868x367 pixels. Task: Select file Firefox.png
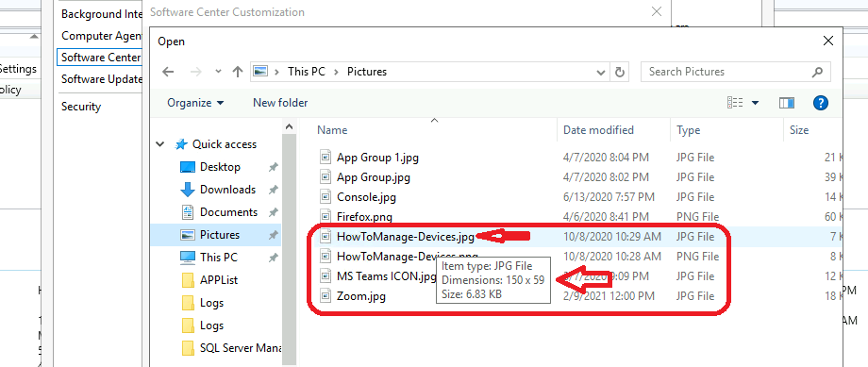tap(364, 217)
